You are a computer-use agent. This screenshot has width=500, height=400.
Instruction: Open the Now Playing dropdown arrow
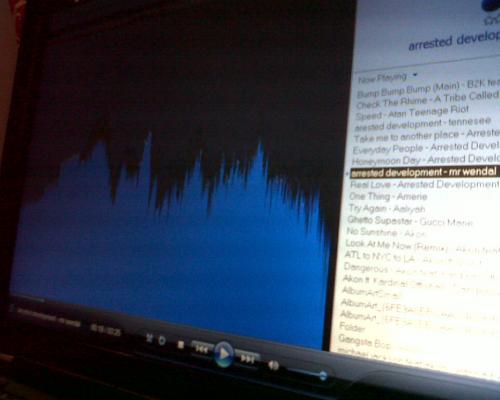(415, 75)
